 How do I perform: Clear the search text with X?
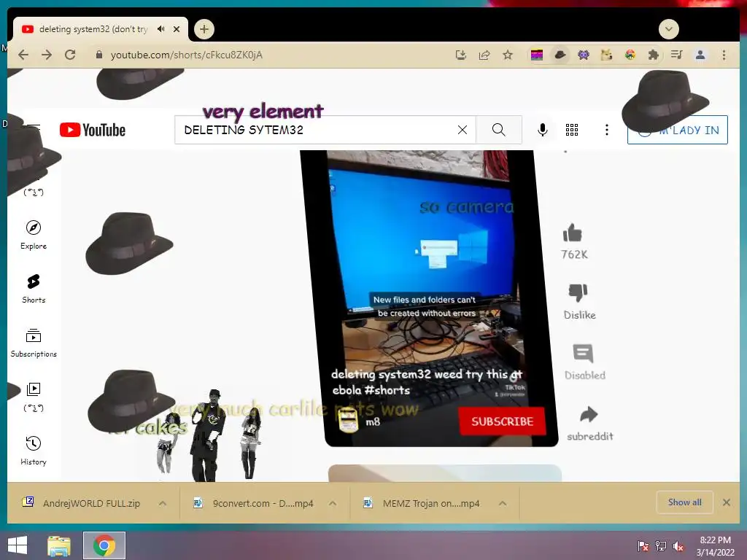pyautogui.click(x=462, y=130)
